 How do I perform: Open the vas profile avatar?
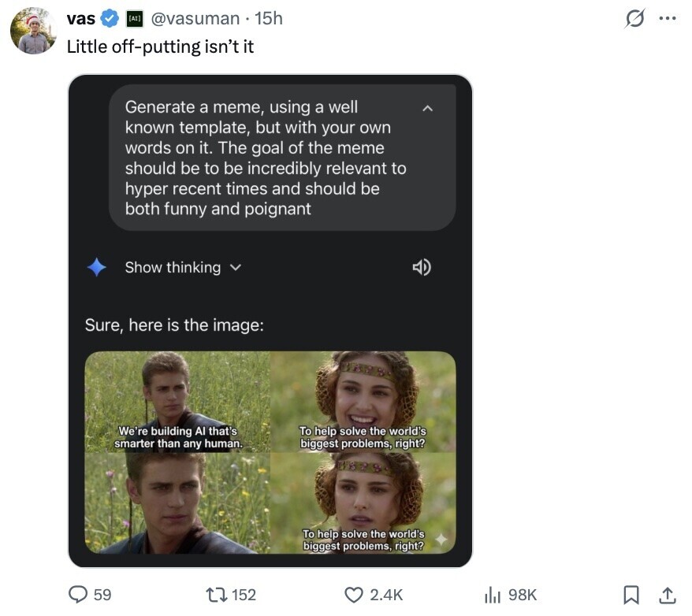click(34, 32)
